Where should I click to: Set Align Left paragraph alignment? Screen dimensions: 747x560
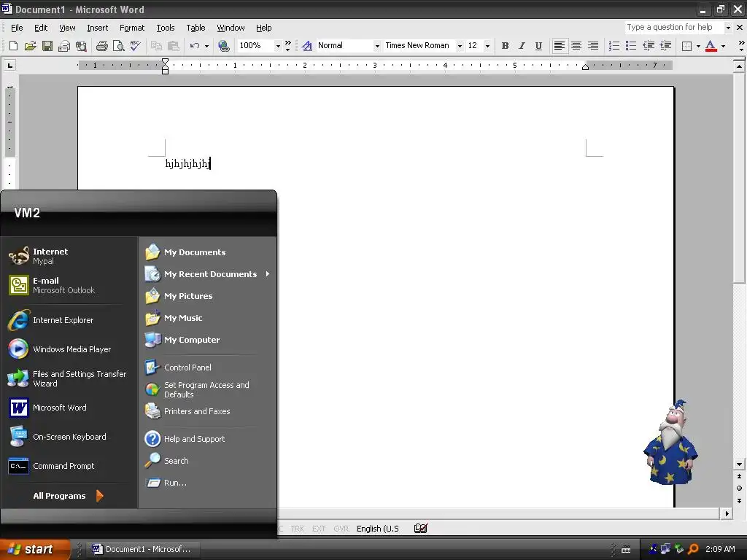click(560, 46)
